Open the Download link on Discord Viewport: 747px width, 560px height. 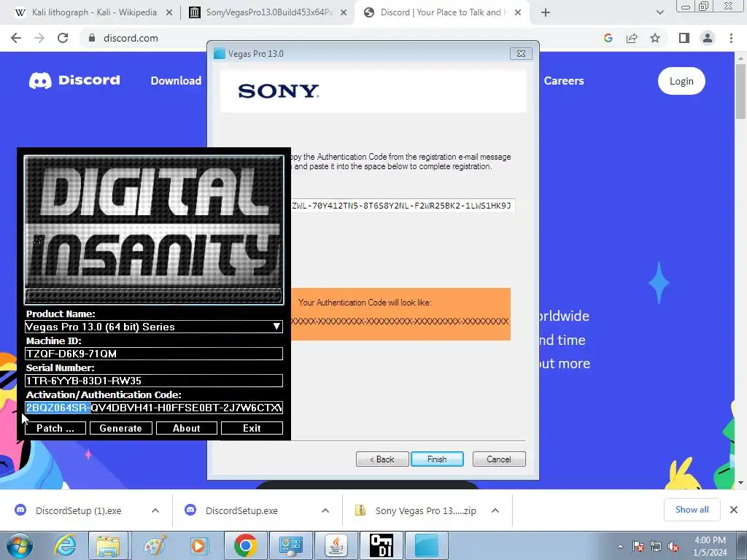click(x=176, y=81)
